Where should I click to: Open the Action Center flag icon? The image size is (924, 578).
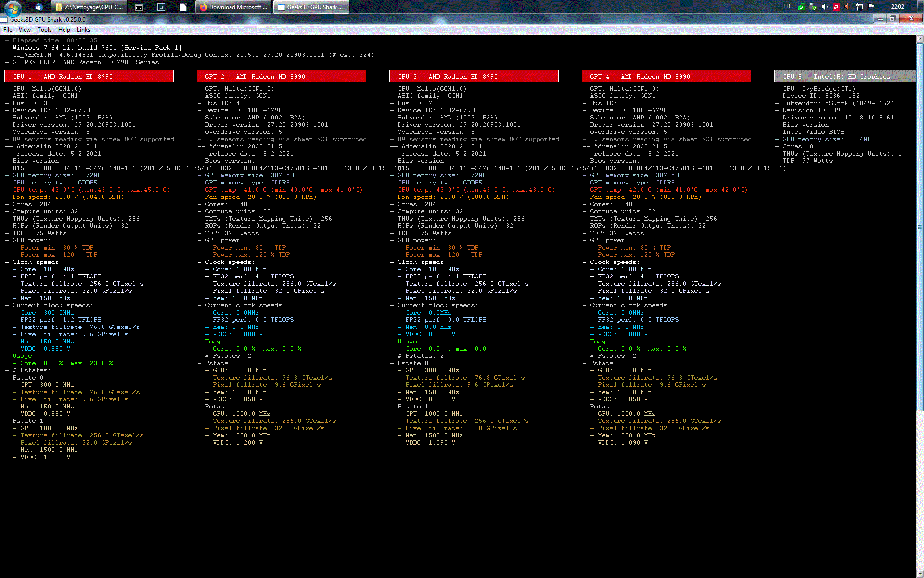[x=871, y=7]
